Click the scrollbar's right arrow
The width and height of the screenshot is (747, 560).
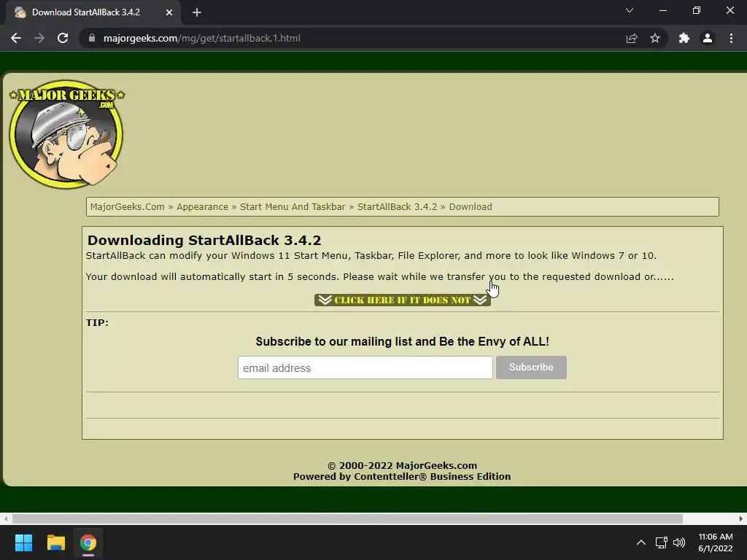pos(741,518)
